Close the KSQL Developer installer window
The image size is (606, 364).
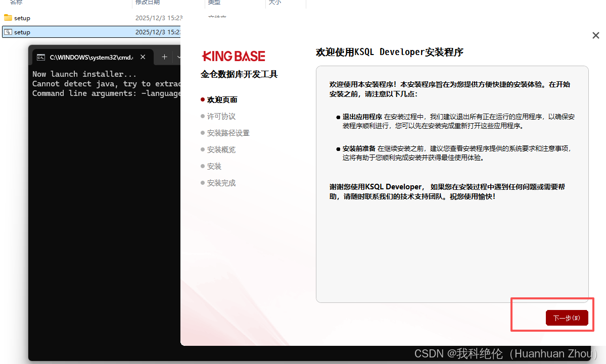point(595,35)
